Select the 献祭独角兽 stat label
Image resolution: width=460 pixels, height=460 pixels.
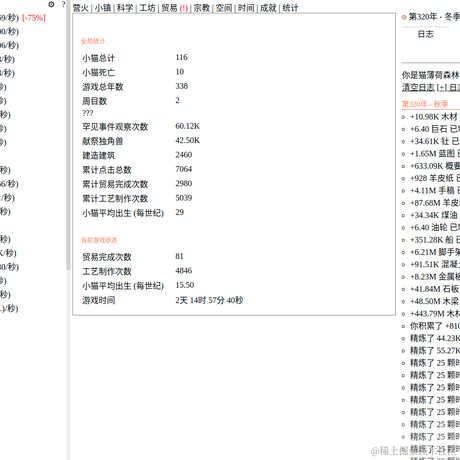click(103, 141)
